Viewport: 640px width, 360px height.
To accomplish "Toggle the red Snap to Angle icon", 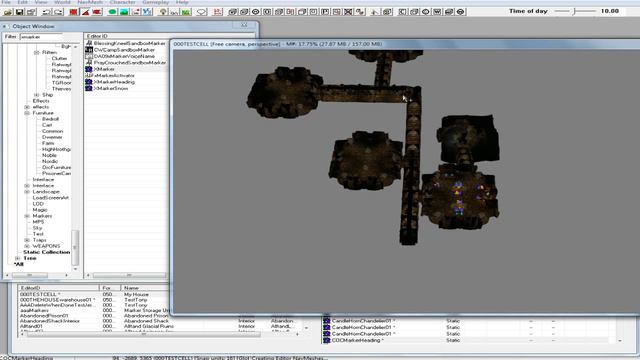I will tap(85, 12).
